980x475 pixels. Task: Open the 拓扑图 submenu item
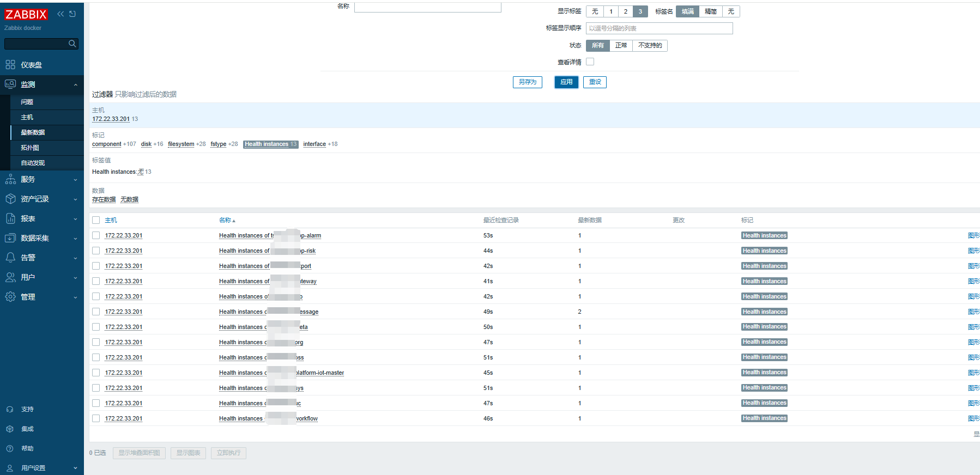[47, 148]
